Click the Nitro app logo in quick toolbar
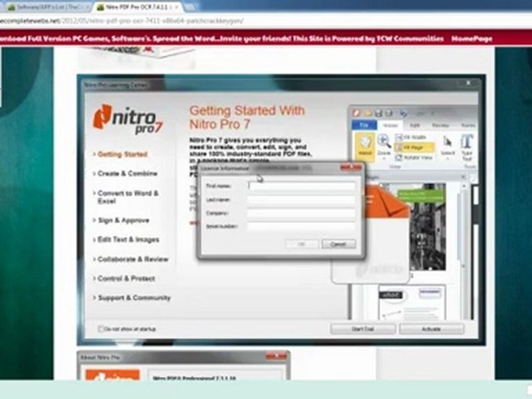The height and width of the screenshot is (399, 532). tap(356, 113)
